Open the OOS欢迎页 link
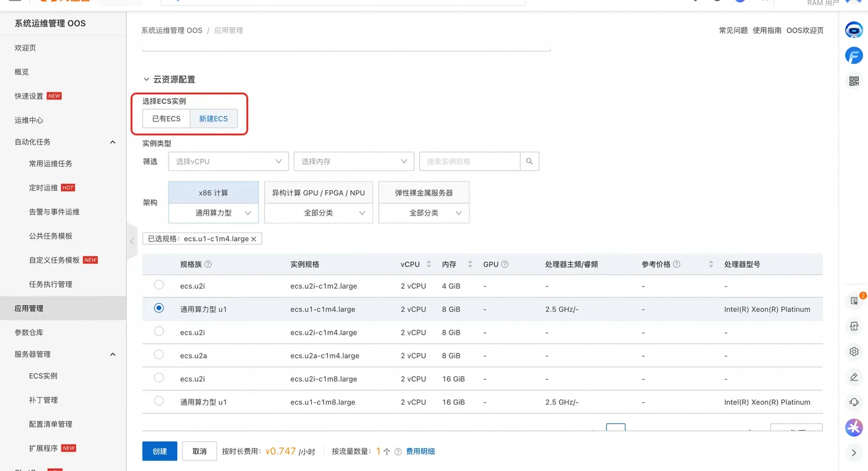This screenshot has width=868, height=471. point(805,30)
